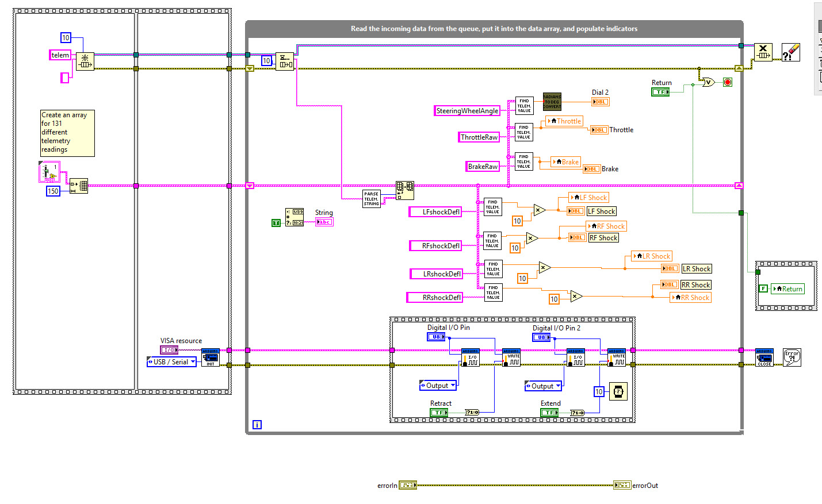This screenshot has height=504, width=822.
Task: Select the first Arduino Set Digital Pin Mode I/O node
Action: 471,357
